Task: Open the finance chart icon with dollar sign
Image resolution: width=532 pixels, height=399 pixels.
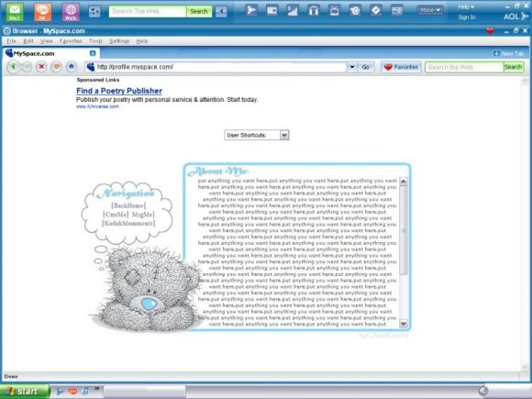Action: tap(293, 10)
